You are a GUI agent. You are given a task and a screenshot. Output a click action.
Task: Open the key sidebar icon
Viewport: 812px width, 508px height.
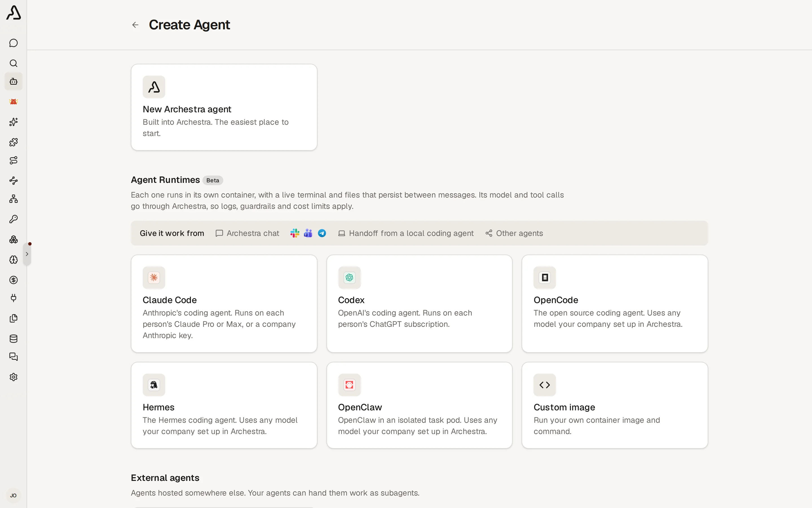pyautogui.click(x=14, y=219)
